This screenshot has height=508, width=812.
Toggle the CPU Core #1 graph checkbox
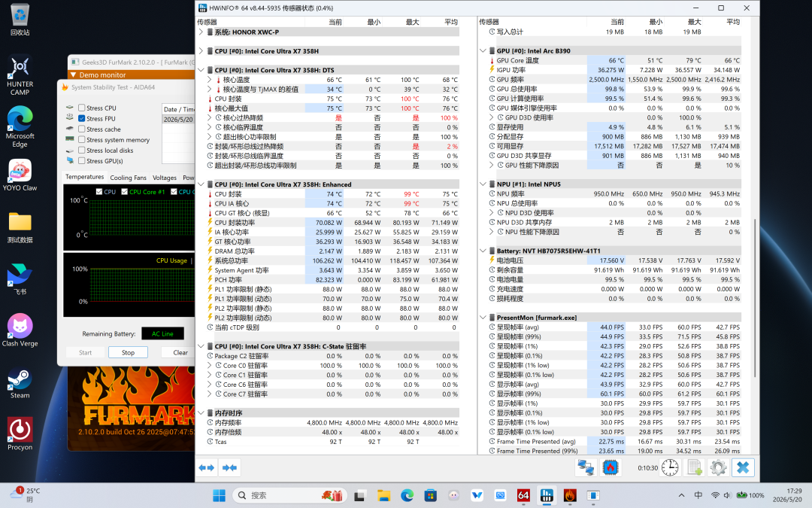coord(124,192)
